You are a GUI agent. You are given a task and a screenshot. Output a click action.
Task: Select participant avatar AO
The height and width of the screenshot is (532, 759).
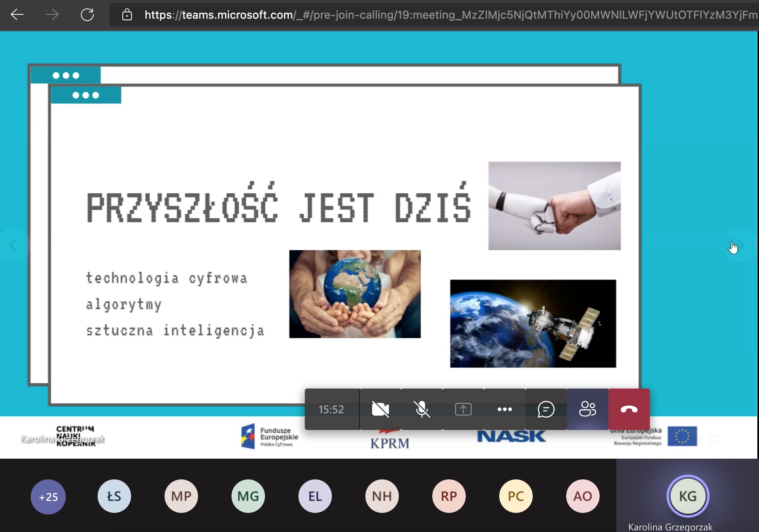coord(583,496)
